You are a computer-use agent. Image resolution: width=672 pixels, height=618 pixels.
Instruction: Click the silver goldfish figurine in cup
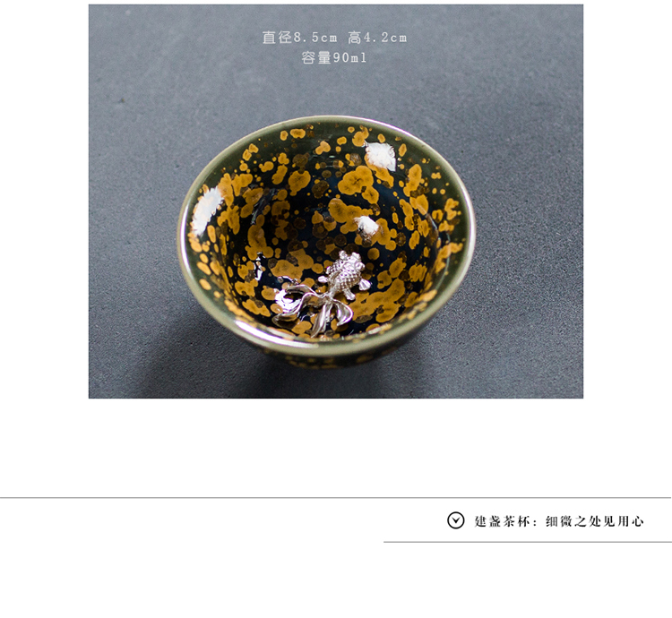pos(323,294)
